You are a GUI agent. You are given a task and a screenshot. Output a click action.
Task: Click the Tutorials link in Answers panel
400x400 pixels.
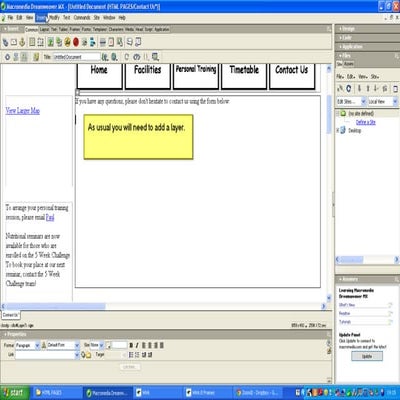pyautogui.click(x=345, y=322)
